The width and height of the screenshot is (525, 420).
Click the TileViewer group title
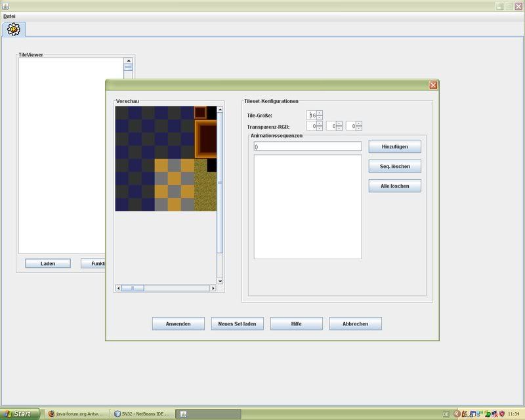pyautogui.click(x=31, y=55)
